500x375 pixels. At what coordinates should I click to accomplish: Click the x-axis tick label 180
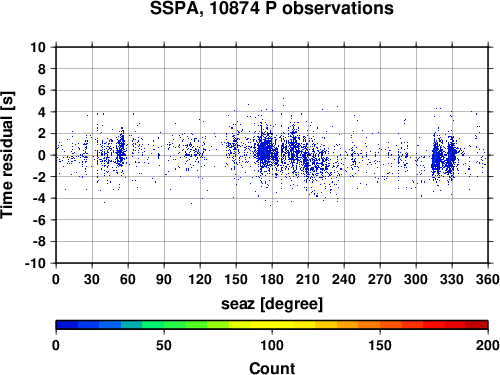pyautogui.click(x=272, y=279)
